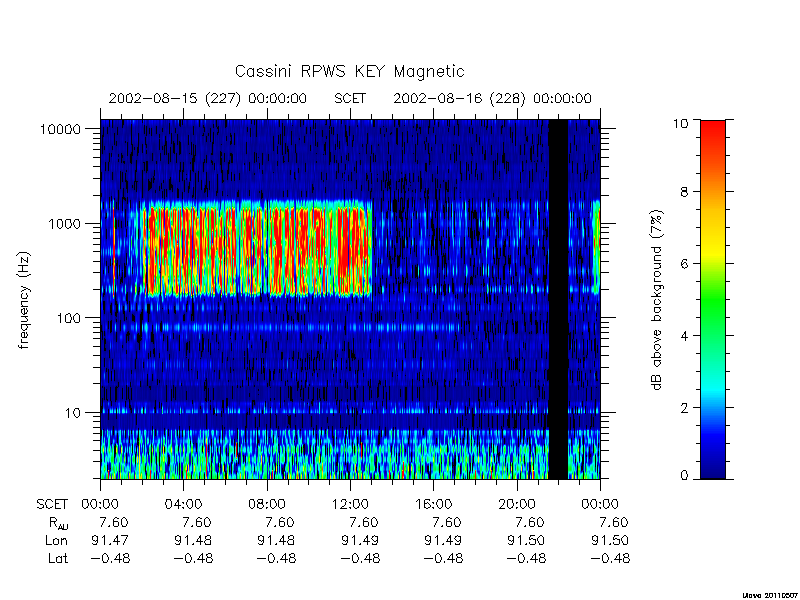Select the end date label 2002-08-16 (228)

point(459,98)
